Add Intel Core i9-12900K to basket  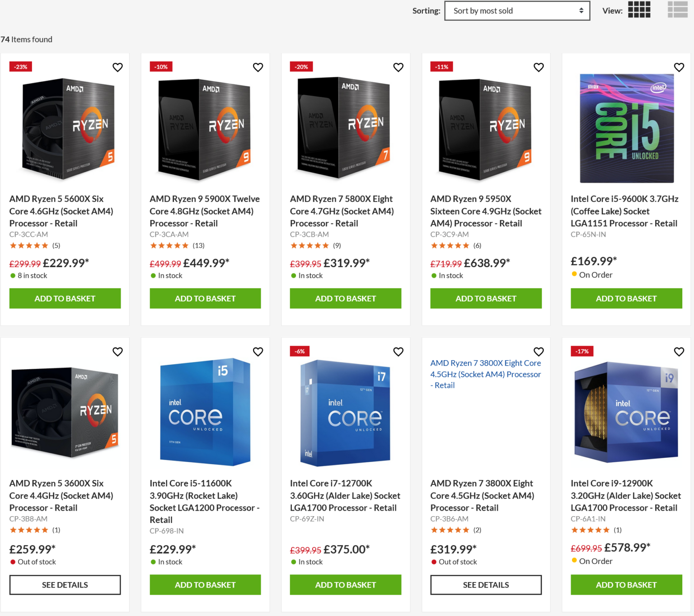pyautogui.click(x=626, y=585)
